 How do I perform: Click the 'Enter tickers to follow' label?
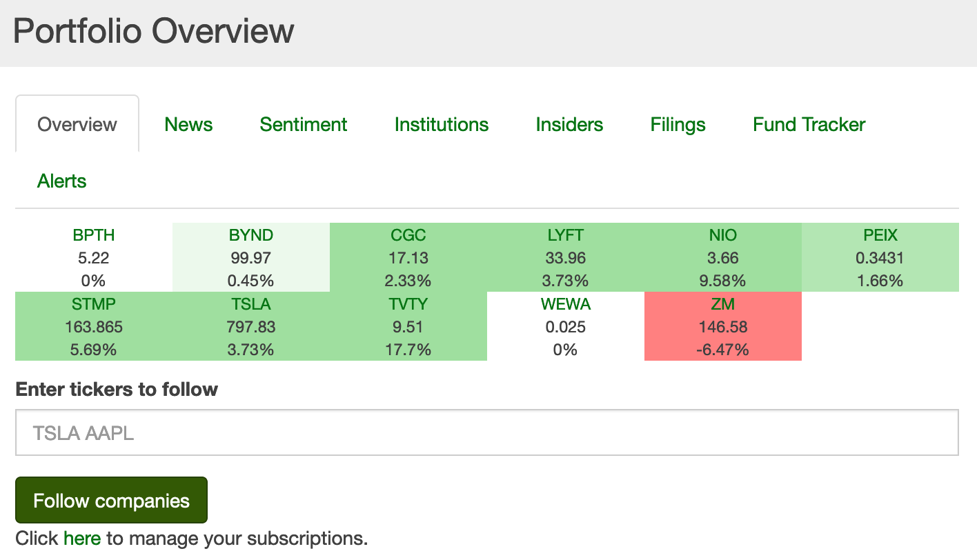[x=117, y=389]
